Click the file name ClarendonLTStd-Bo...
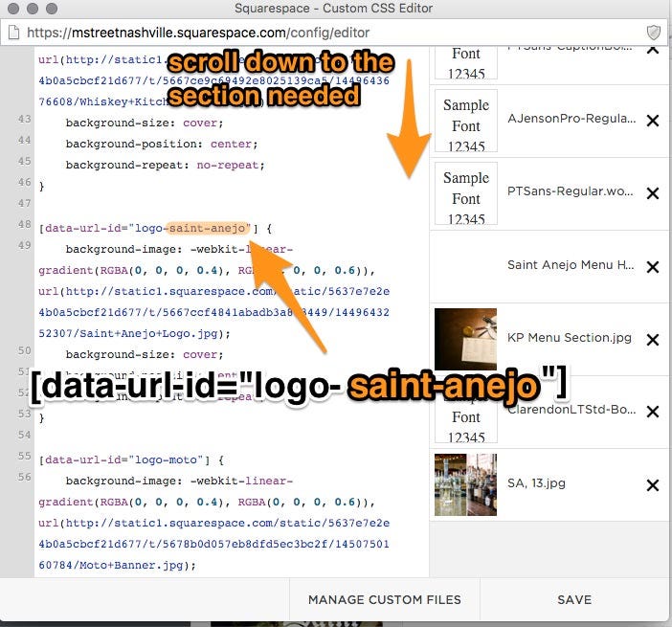Viewport: 672px width, 627px height. pyautogui.click(x=571, y=410)
